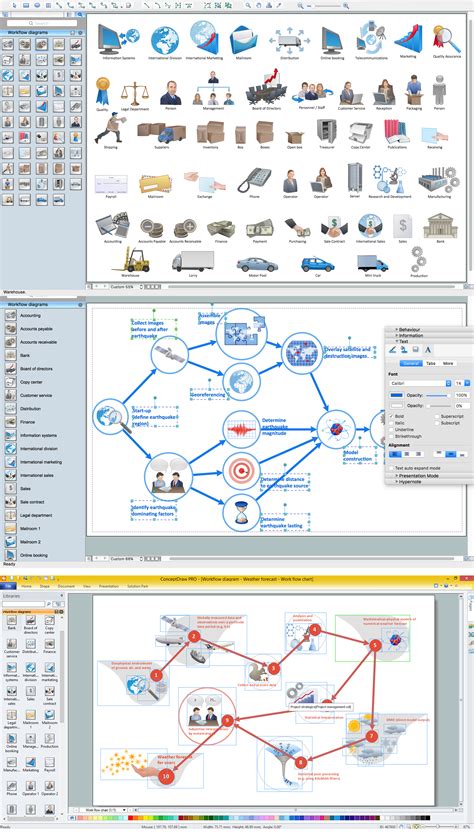Click the blue text color swatch
474x840 pixels.
pyautogui.click(x=396, y=395)
